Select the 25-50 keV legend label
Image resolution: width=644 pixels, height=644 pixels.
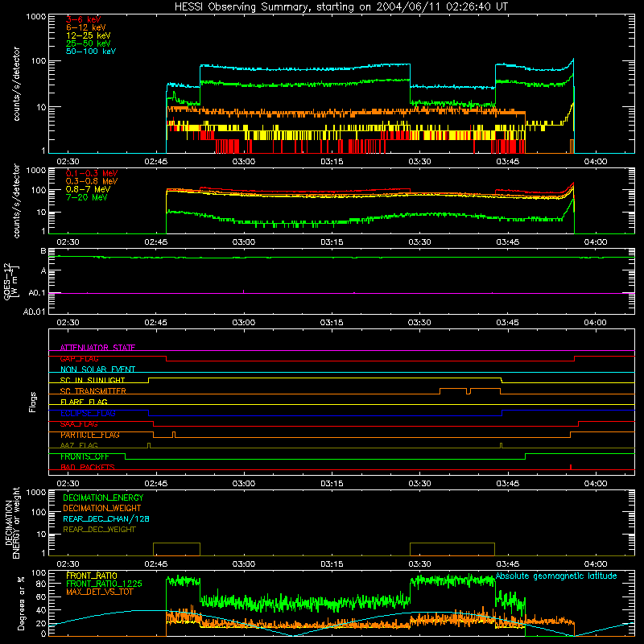pos(89,43)
